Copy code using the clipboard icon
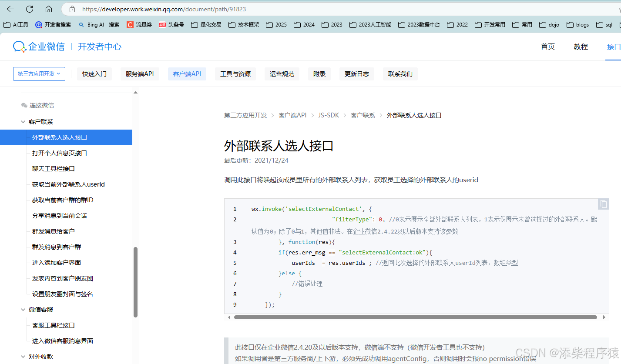Viewport: 621px width, 364px height. point(603,204)
